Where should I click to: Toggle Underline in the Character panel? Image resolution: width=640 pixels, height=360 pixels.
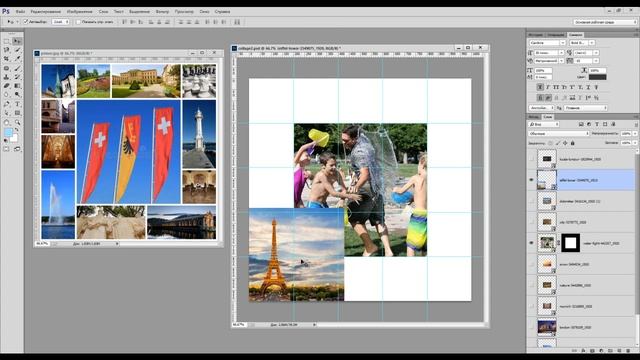click(x=588, y=87)
